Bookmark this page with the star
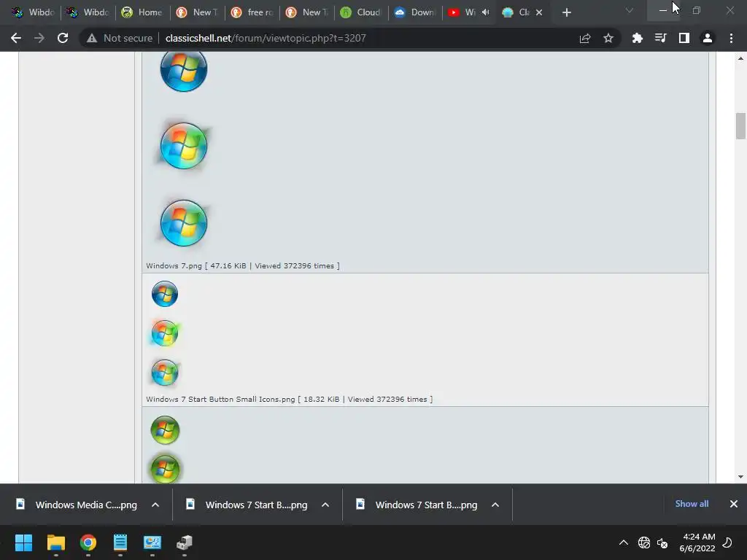The image size is (747, 560). 608,38
